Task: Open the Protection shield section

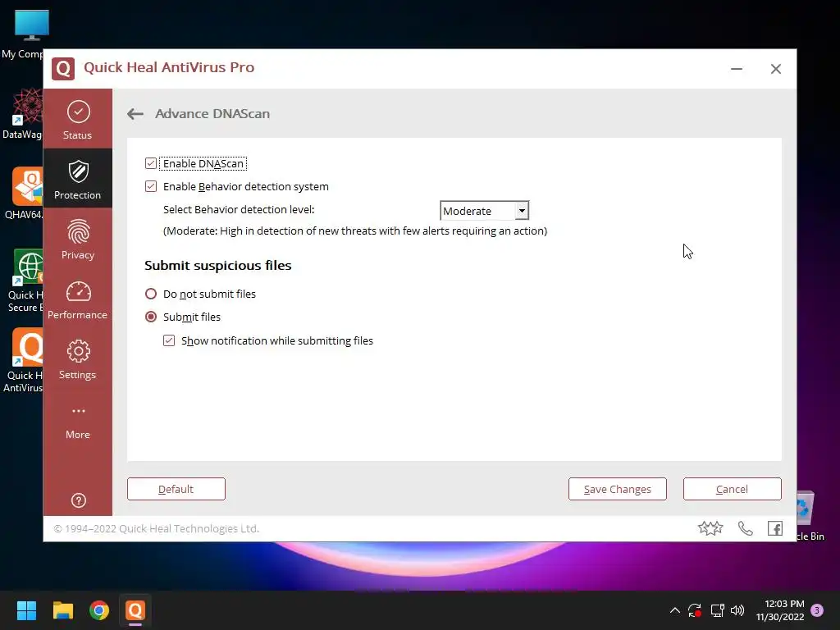Action: pyautogui.click(x=78, y=179)
